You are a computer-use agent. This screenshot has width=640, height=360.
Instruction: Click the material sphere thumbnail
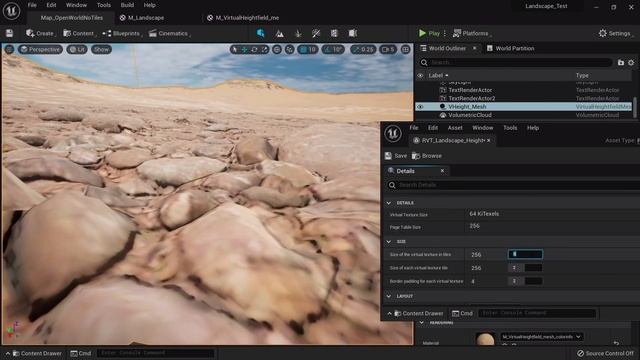click(x=485, y=339)
